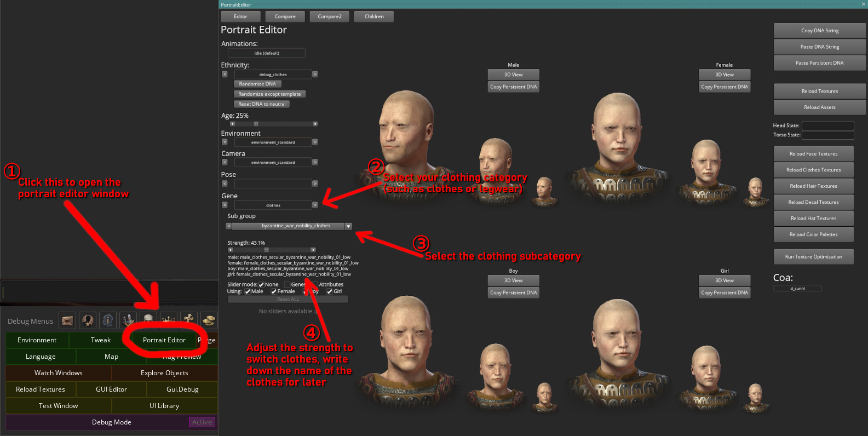Screen dimensions: 868x436
Task: Click the previous arrow beside Ethnicity debug_clothes
Action: [225, 74]
